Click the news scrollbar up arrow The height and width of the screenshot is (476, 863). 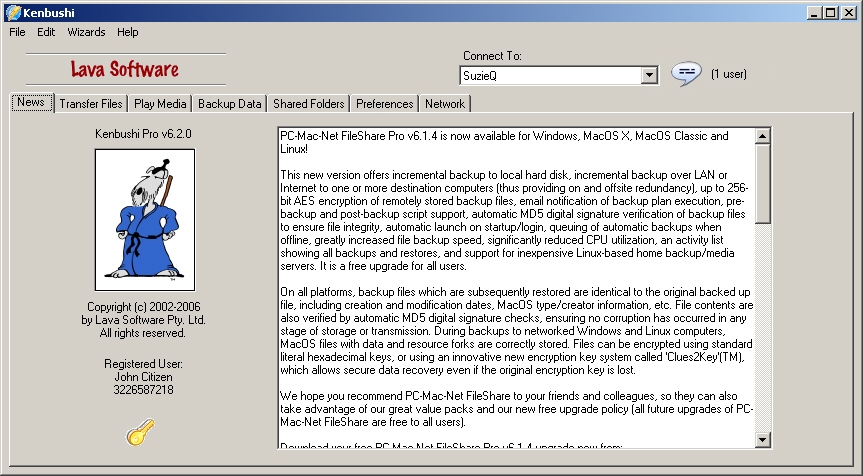coord(762,136)
